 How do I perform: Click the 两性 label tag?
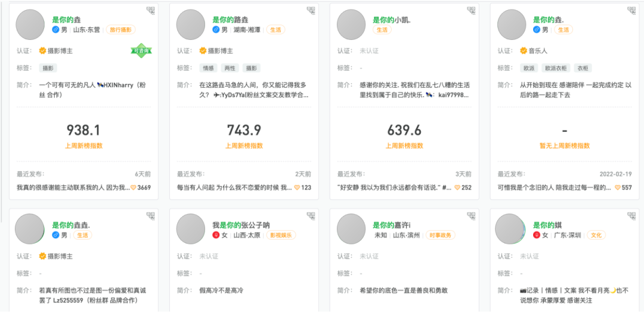(x=229, y=68)
